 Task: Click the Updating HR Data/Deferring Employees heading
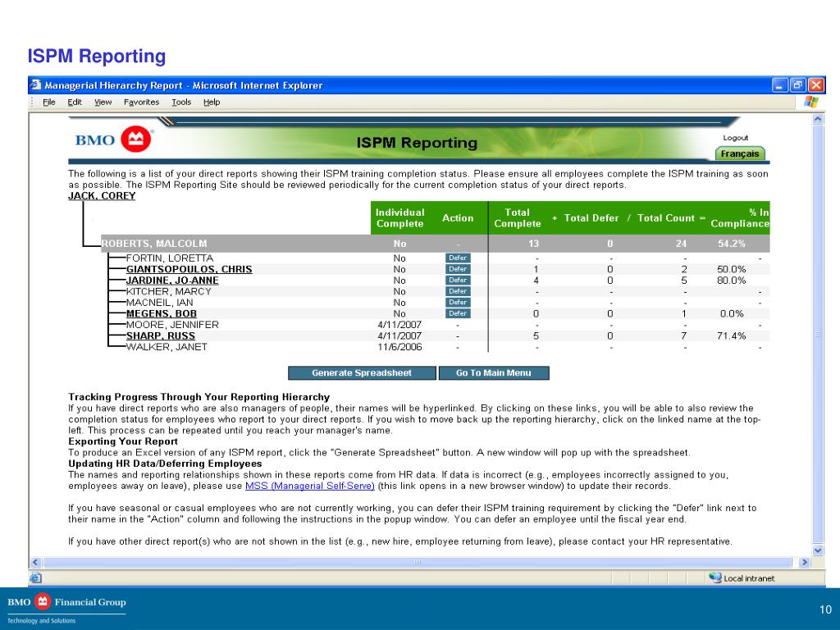pyautogui.click(x=165, y=463)
